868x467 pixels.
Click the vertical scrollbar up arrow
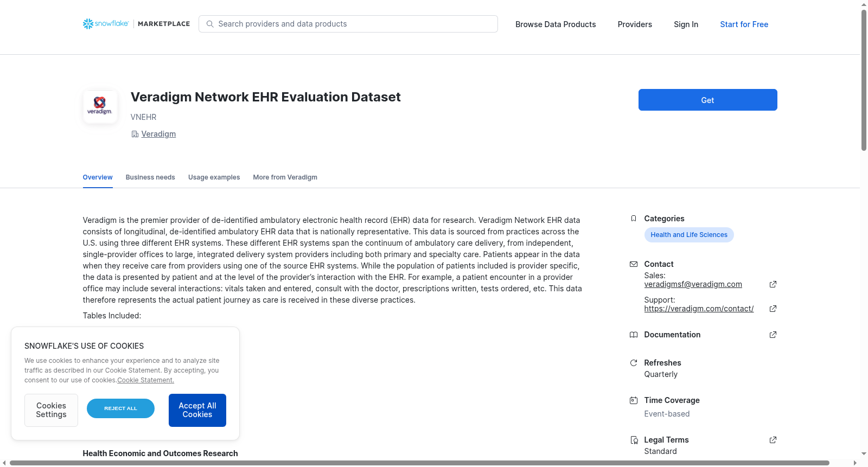[864, 4]
